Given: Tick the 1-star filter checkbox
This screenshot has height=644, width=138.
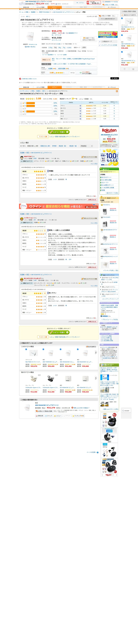Looking at the screenshot, I should pos(21,114).
